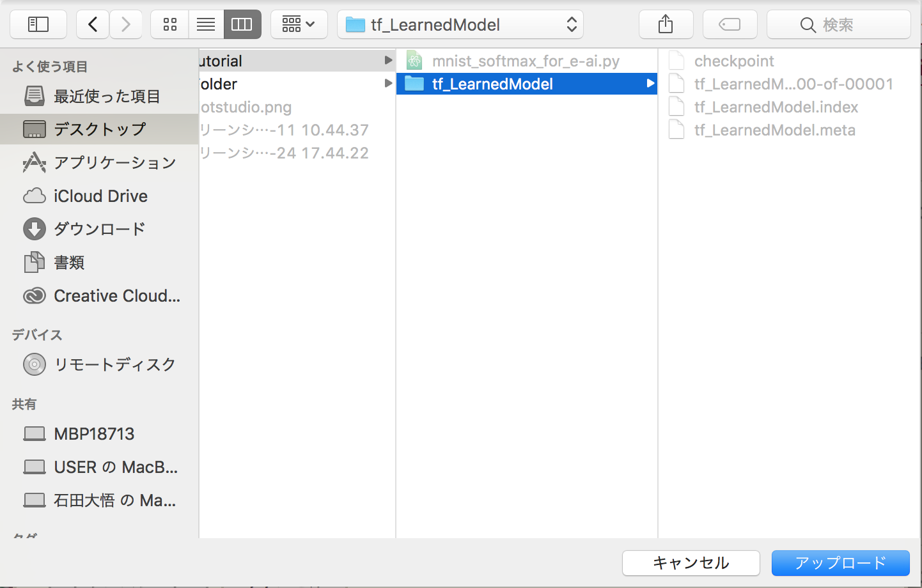Click the リモートディスク disc icon
The width and height of the screenshot is (922, 588).
[35, 364]
